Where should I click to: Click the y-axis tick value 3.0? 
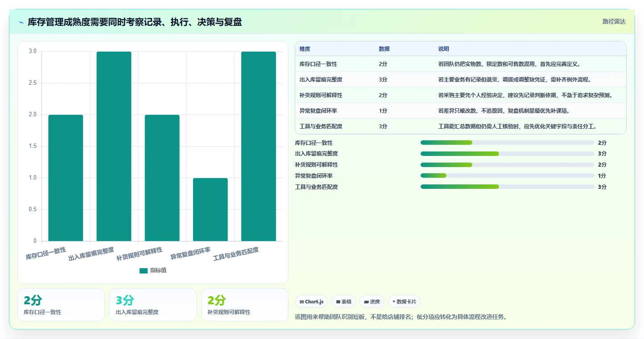pos(33,51)
